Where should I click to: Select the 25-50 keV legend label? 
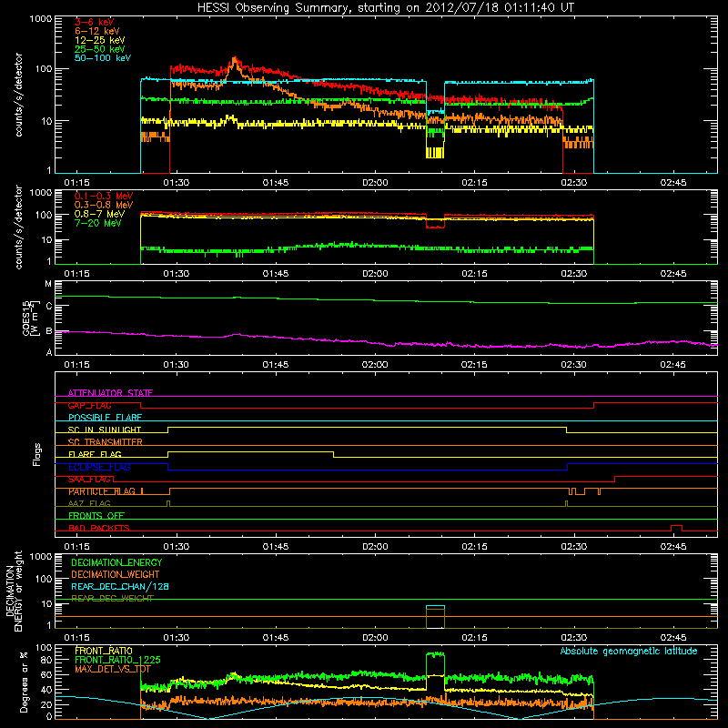pos(100,49)
